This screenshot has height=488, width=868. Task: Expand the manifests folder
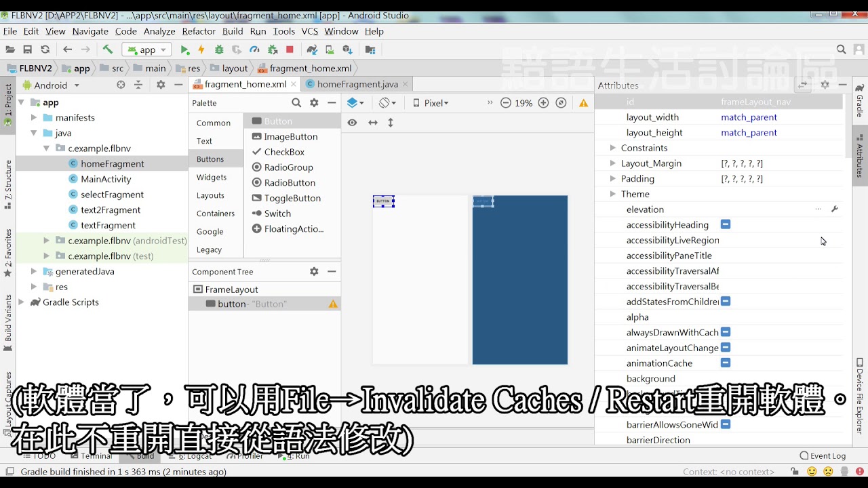click(x=33, y=117)
